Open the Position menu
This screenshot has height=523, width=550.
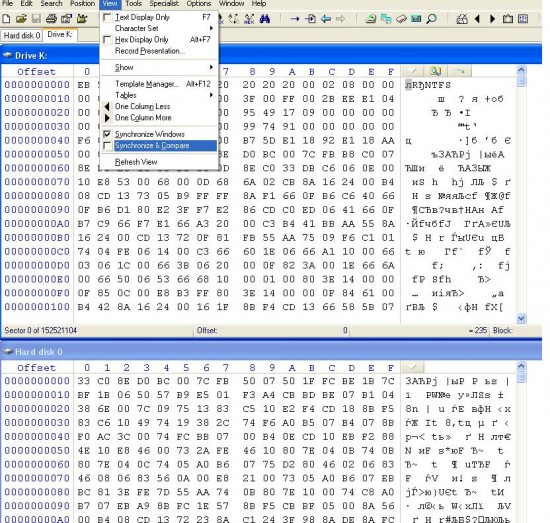tap(82, 4)
